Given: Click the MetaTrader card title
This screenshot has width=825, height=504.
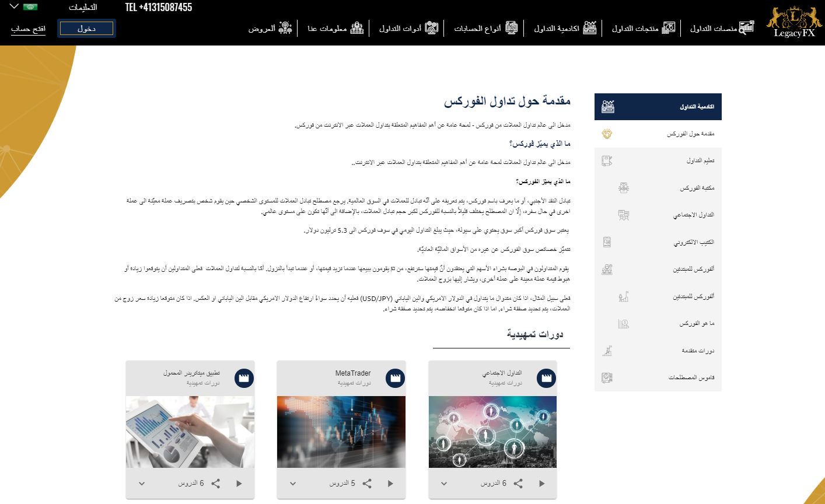Looking at the screenshot, I should (353, 373).
